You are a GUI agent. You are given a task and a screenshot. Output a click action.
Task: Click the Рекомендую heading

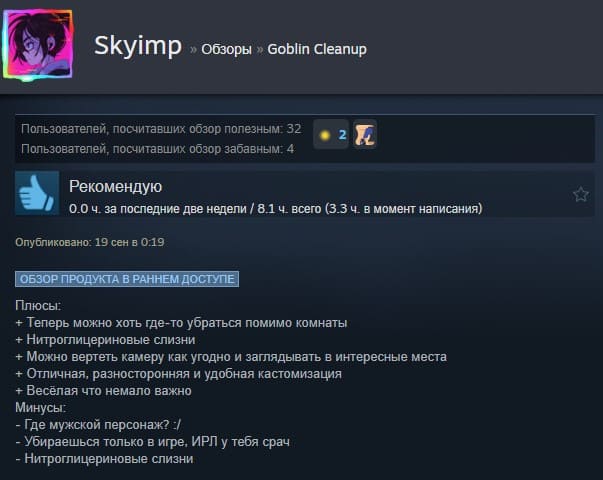click(115, 187)
